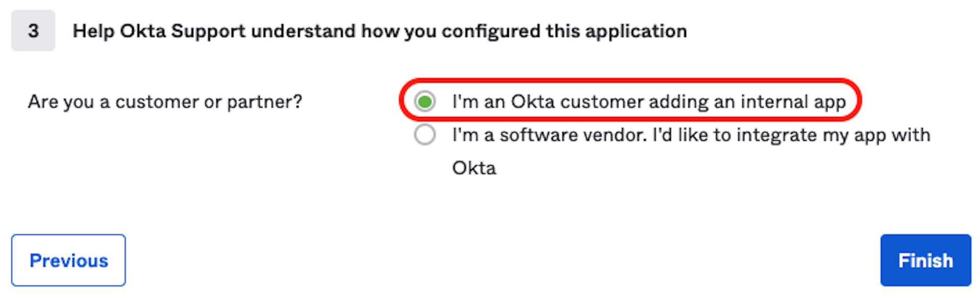Choose the software vendor radio button
980x299 pixels.
point(425,135)
